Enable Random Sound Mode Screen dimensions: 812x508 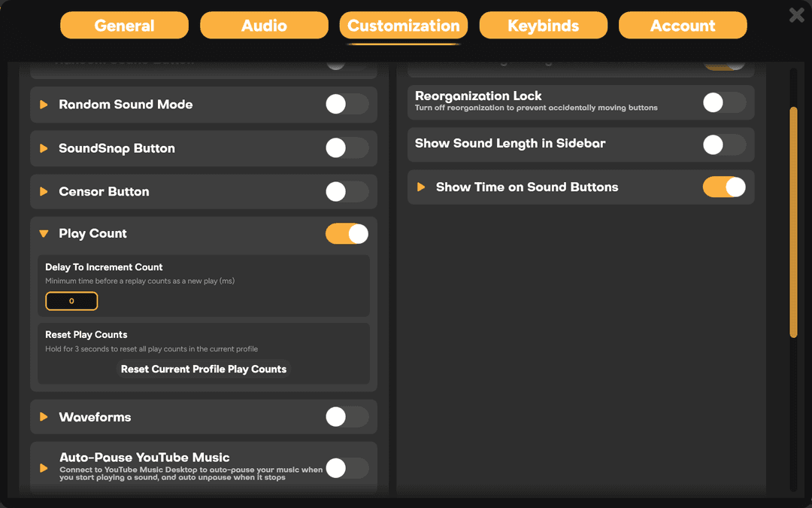[x=347, y=105]
